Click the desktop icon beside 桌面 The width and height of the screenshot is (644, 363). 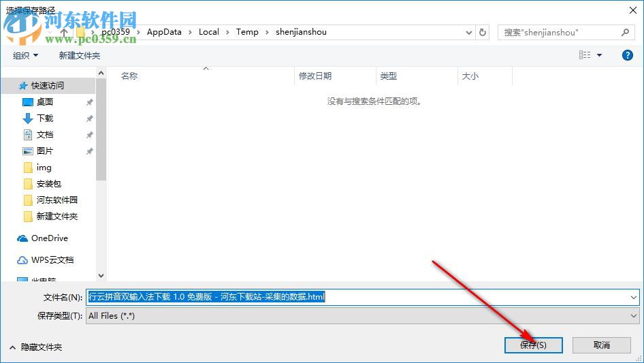click(x=27, y=102)
